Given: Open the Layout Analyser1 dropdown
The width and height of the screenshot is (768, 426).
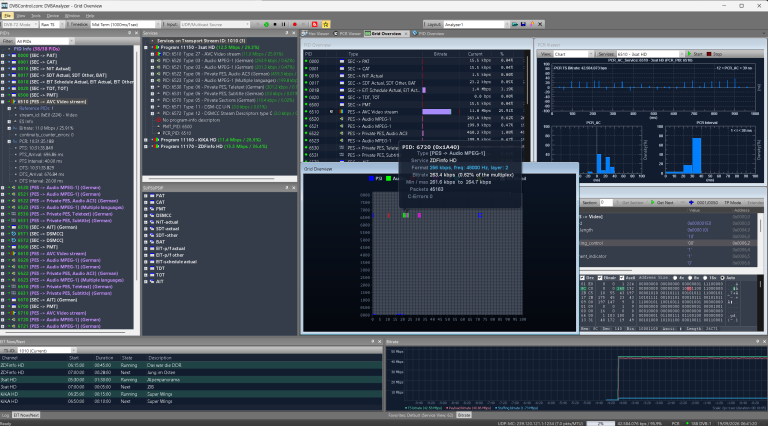Looking at the screenshot, I should click(476, 24).
